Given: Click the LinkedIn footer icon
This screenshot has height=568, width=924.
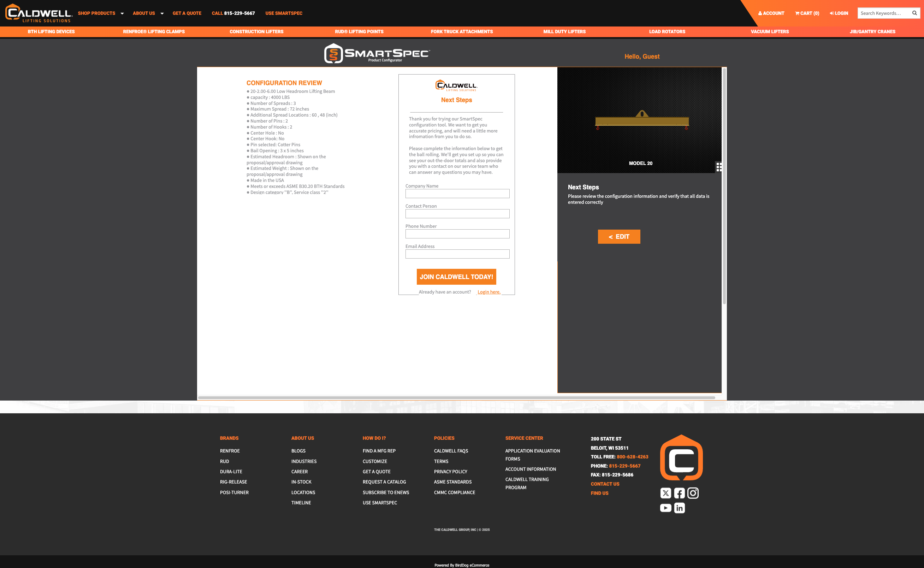Looking at the screenshot, I should tap(679, 508).
